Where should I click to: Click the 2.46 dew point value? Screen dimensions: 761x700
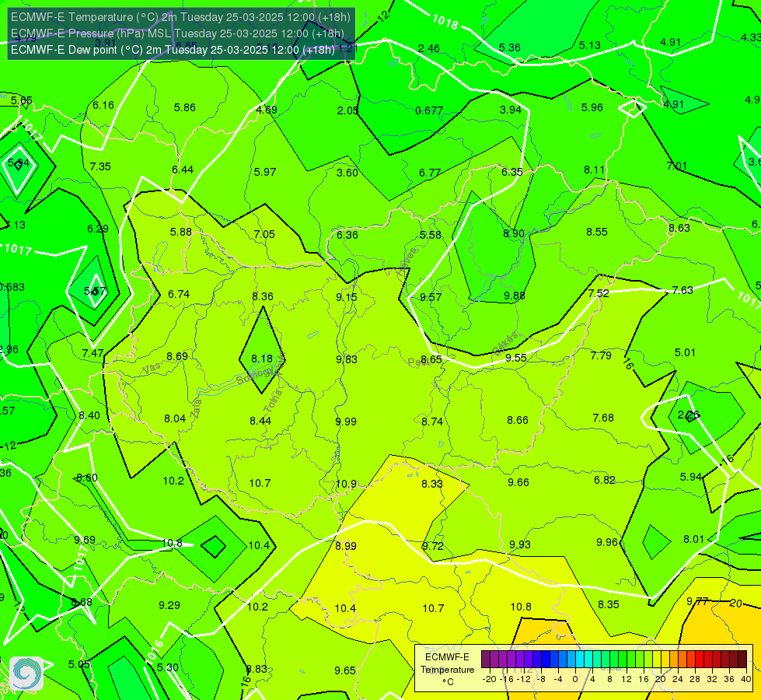pos(429,48)
